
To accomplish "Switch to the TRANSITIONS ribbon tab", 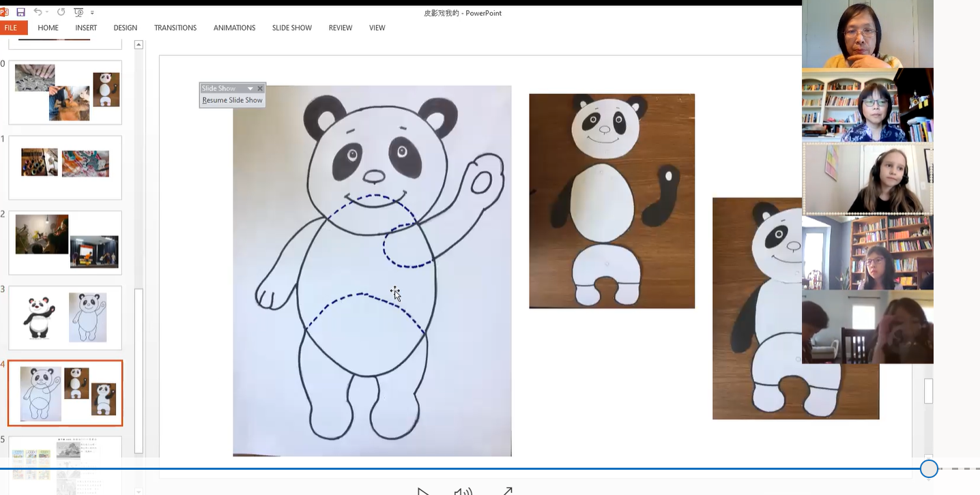I will 175,28.
